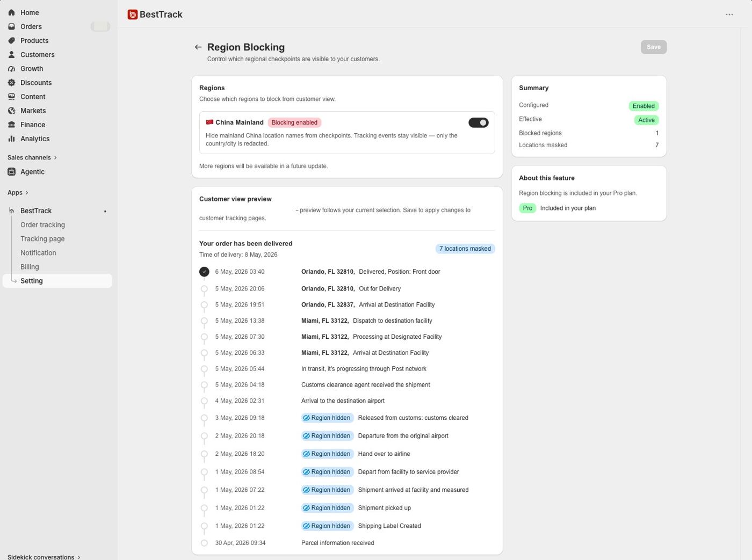
Task: Click 'Arrival to the destination airport' event
Action: [343, 401]
